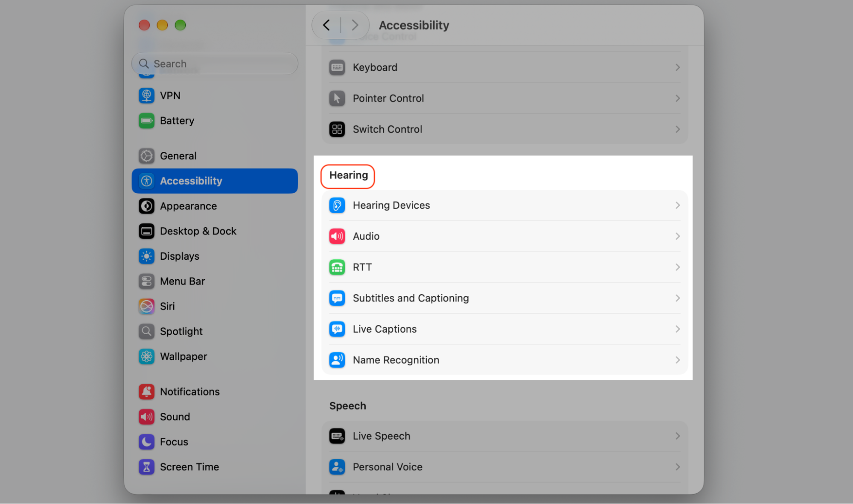Click the Search field
Viewport: 853px width, 504px height.
pyautogui.click(x=215, y=64)
